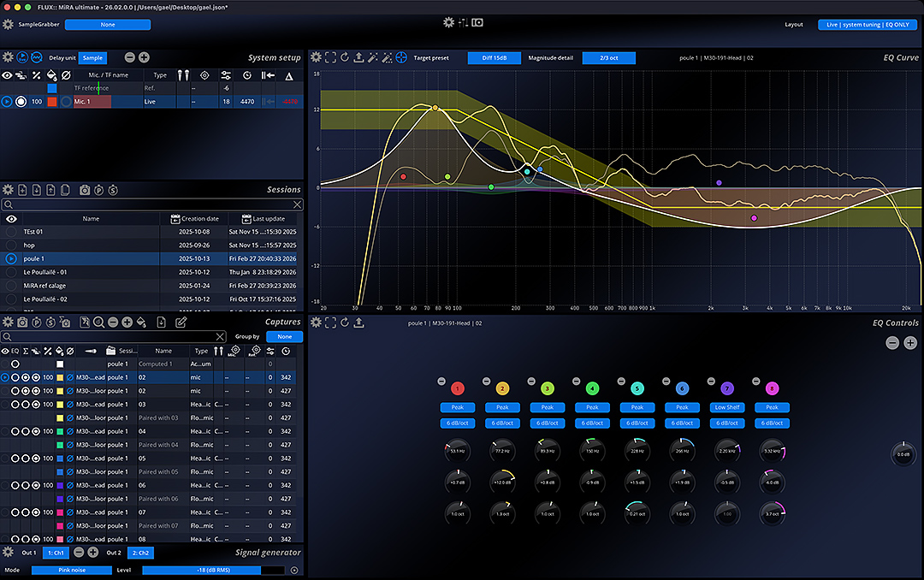Click the Pink noise mode button
Image resolution: width=924 pixels, height=580 pixels.
point(71,570)
